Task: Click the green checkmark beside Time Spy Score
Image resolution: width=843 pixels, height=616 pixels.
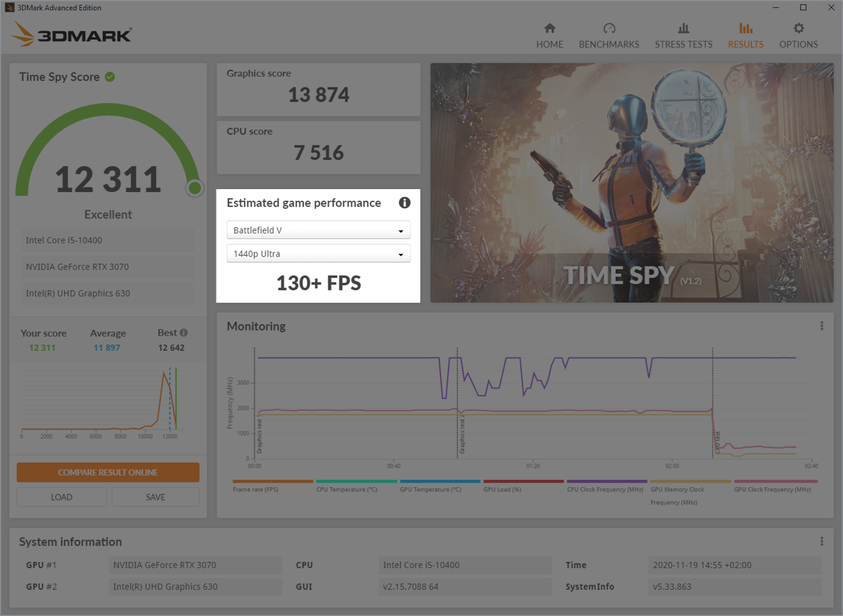Action: [x=110, y=77]
